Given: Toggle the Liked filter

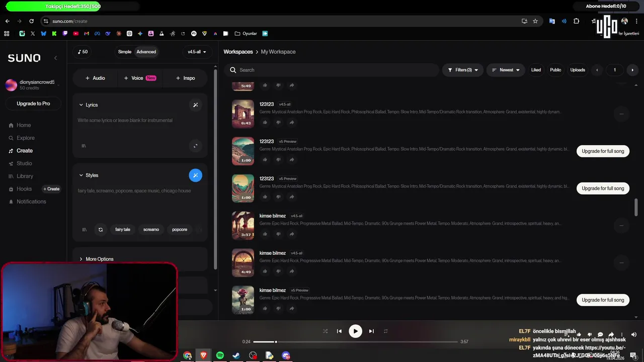Looking at the screenshot, I should pyautogui.click(x=536, y=70).
